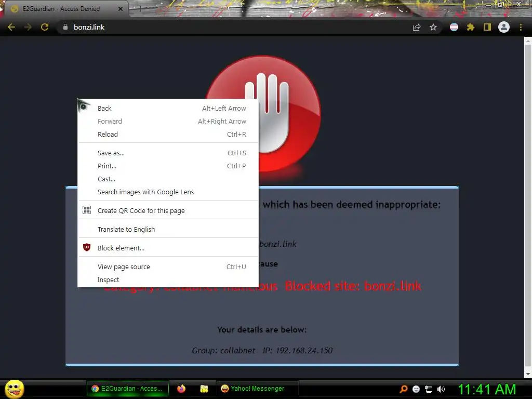Click 'which has been deemed inappropriate:' text
Image resolution: width=532 pixels, height=399 pixels.
352,205
